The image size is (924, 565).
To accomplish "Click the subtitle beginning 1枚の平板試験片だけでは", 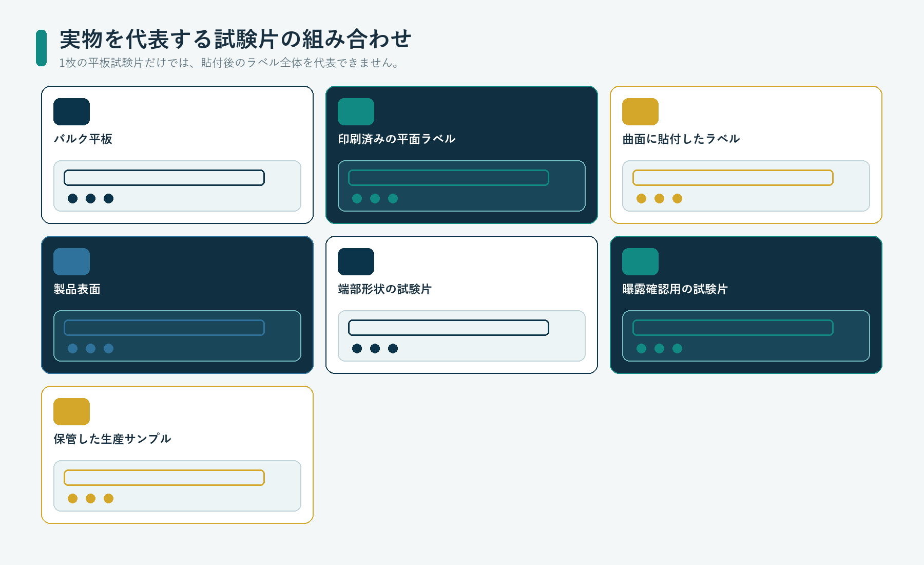I will [x=229, y=63].
